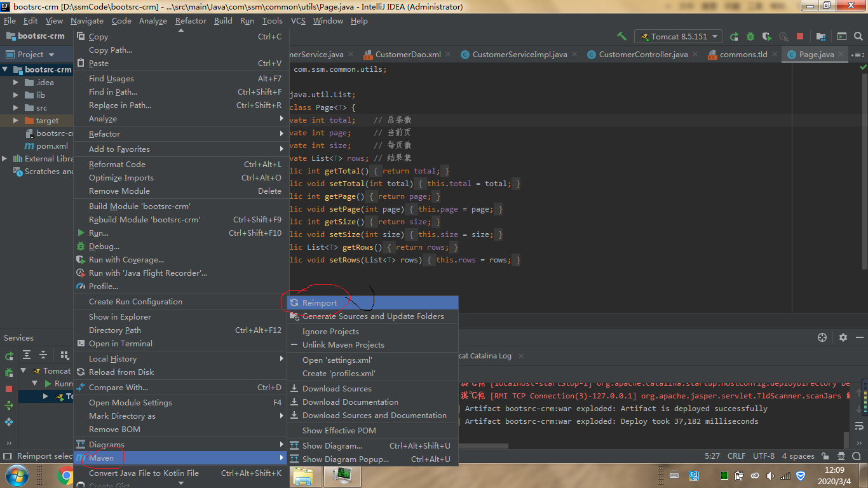Open Project Structure from toolbar icon

821,36
